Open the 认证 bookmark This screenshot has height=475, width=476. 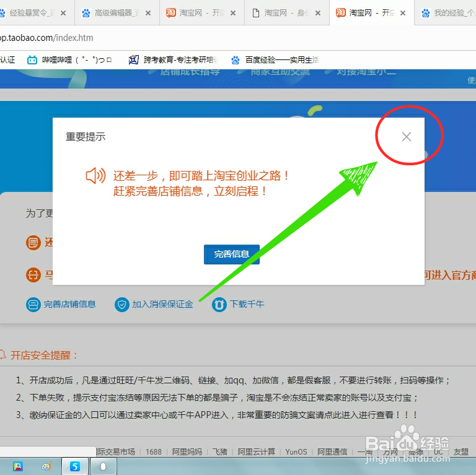point(7,59)
